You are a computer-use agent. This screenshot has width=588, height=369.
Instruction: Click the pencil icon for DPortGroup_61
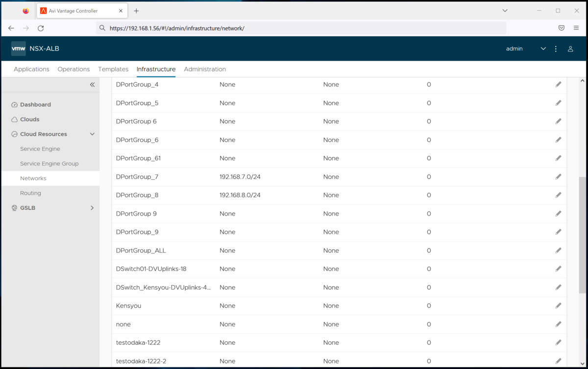point(558,158)
